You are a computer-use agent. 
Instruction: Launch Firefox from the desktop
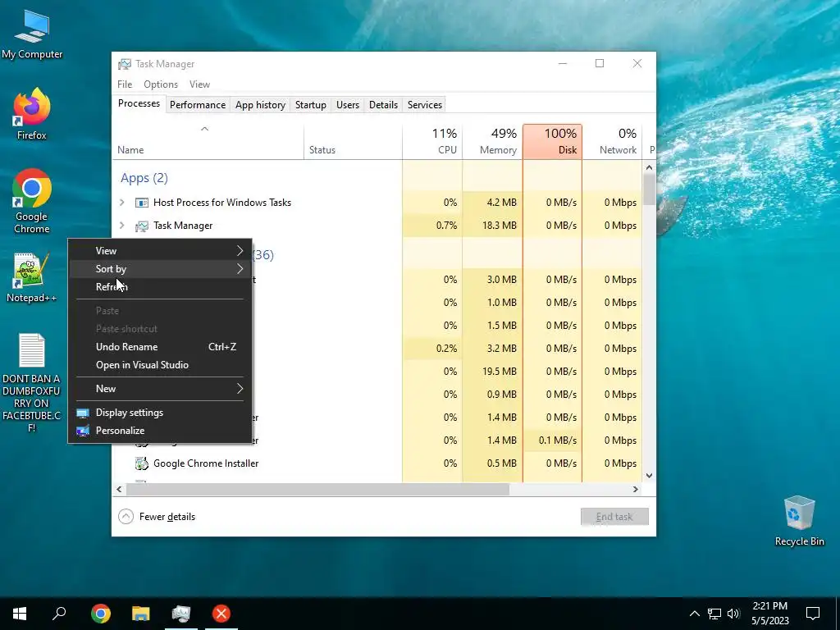(32, 114)
